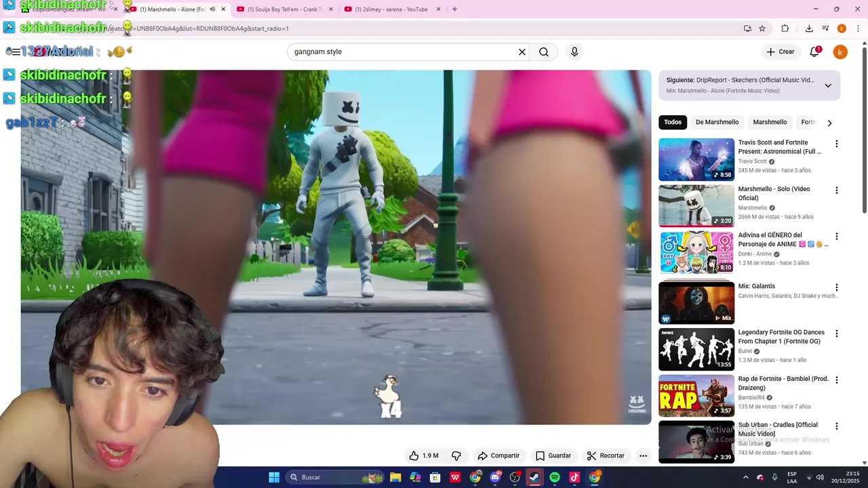Close the Soulja Boy Tell'em tab
Viewport: 868px width, 488px height.
[x=330, y=9]
